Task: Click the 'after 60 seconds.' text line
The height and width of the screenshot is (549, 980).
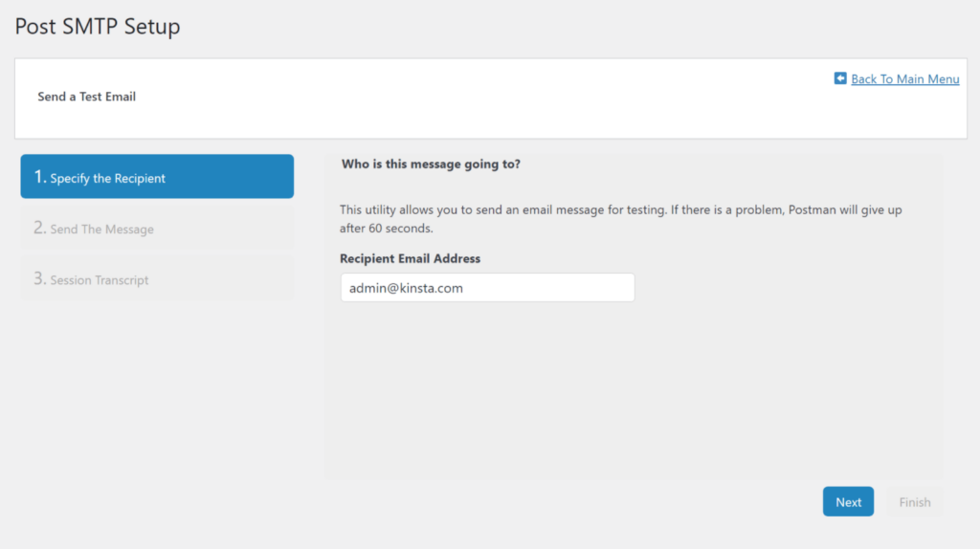Action: pos(387,229)
